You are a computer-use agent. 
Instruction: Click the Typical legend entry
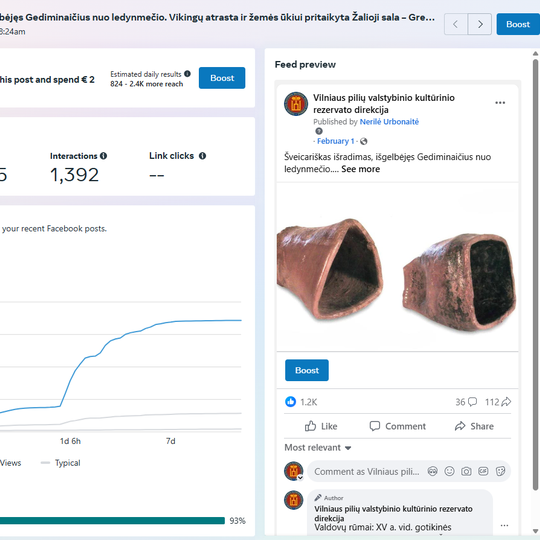pyautogui.click(x=61, y=463)
